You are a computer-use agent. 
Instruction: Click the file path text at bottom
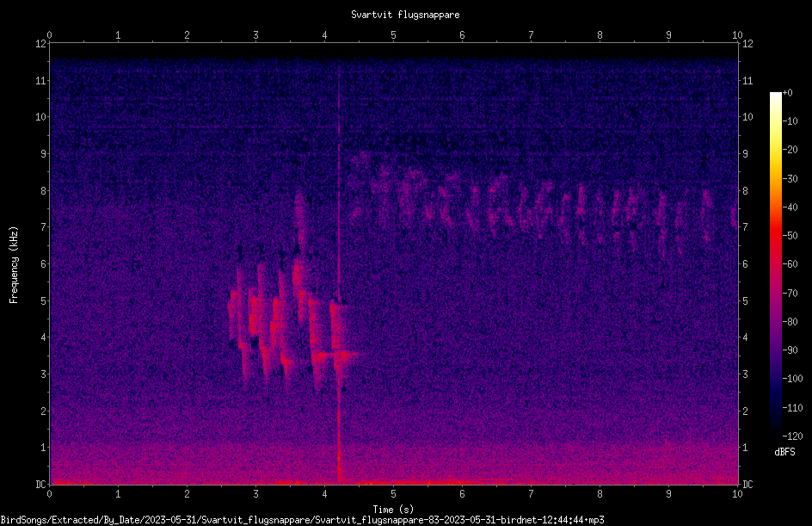[x=302, y=520]
